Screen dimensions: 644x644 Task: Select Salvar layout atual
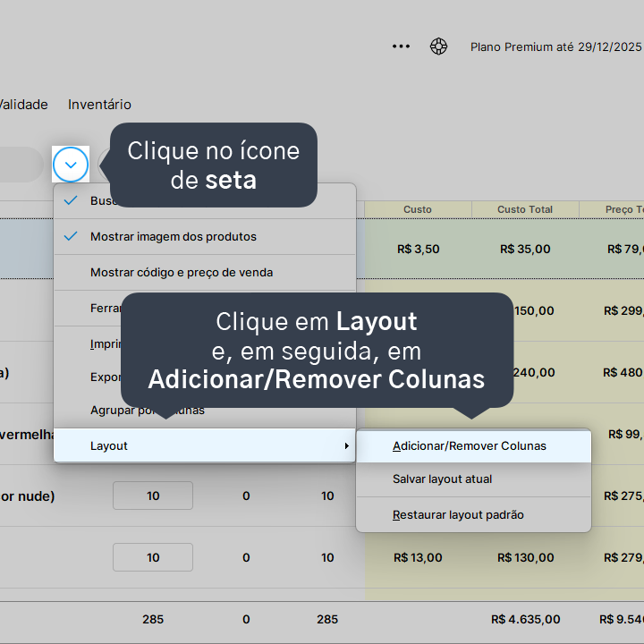tap(473, 479)
